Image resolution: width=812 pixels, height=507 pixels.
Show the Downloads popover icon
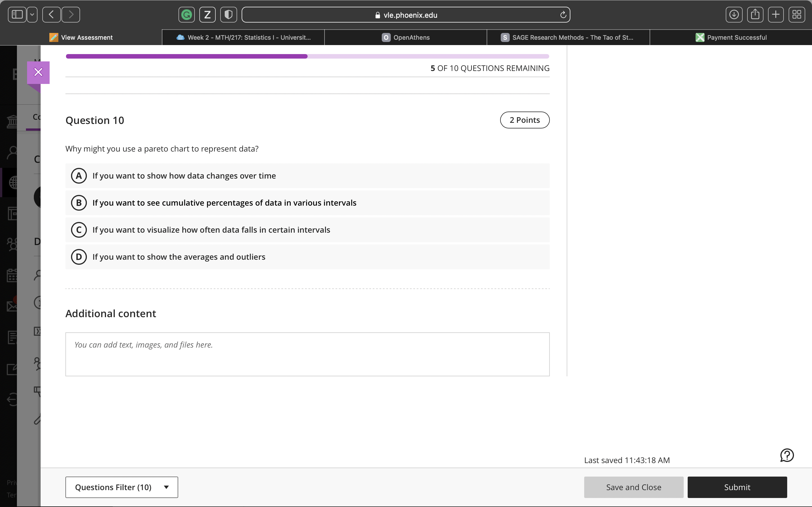734,14
